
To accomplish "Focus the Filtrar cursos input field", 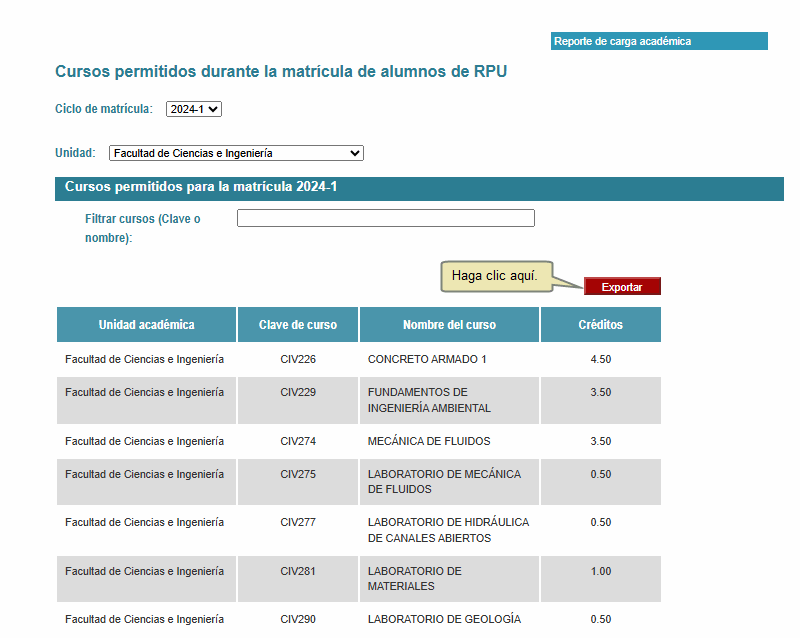I will coord(386,218).
